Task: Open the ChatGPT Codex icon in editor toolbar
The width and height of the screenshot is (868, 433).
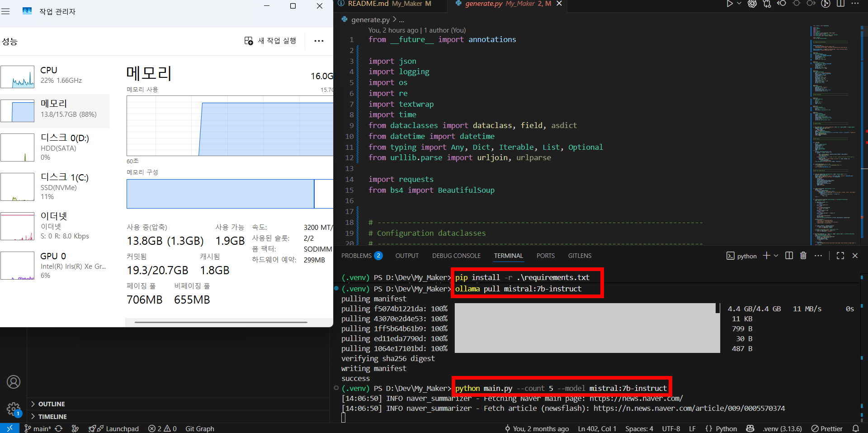Action: 752,4
